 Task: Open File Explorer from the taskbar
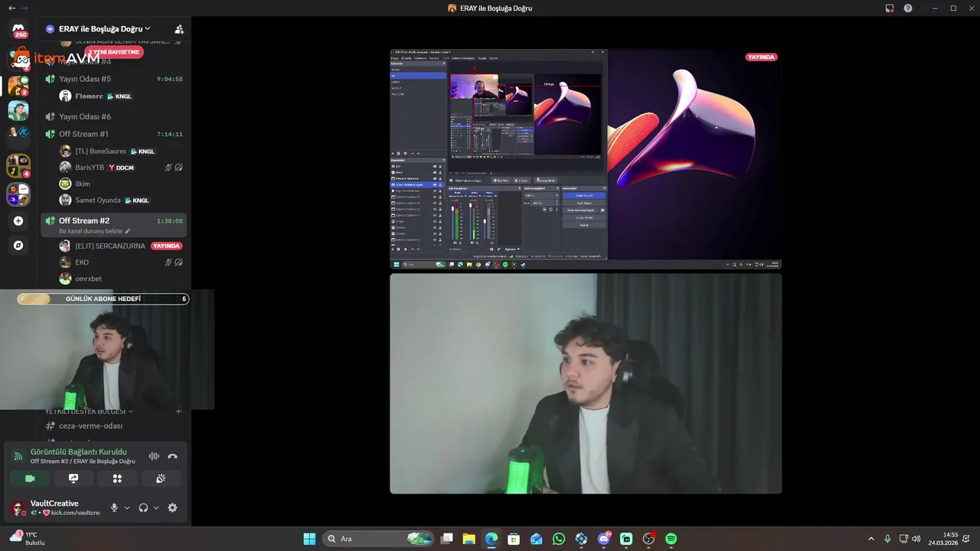point(469,539)
